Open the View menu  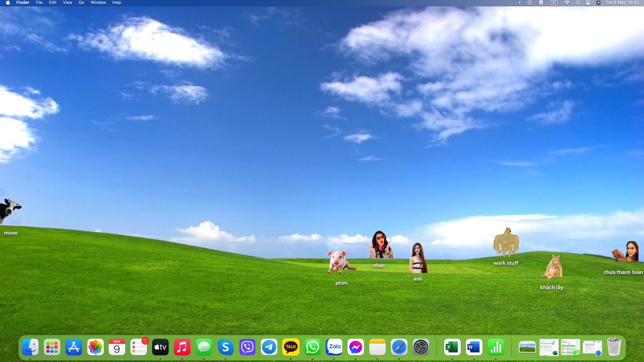tap(67, 3)
